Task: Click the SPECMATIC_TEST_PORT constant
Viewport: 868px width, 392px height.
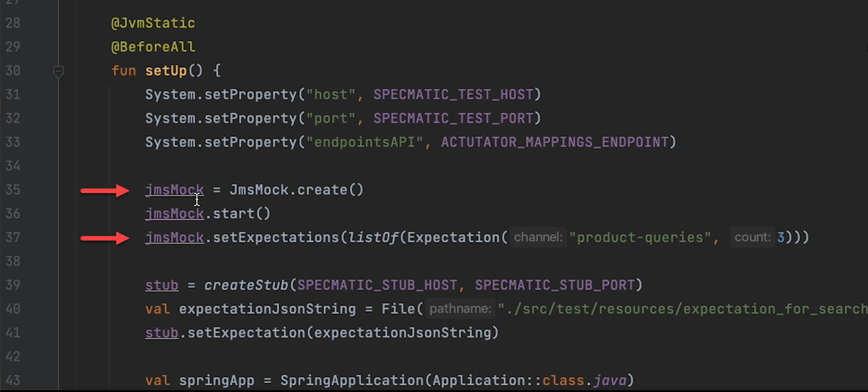Action: point(453,118)
